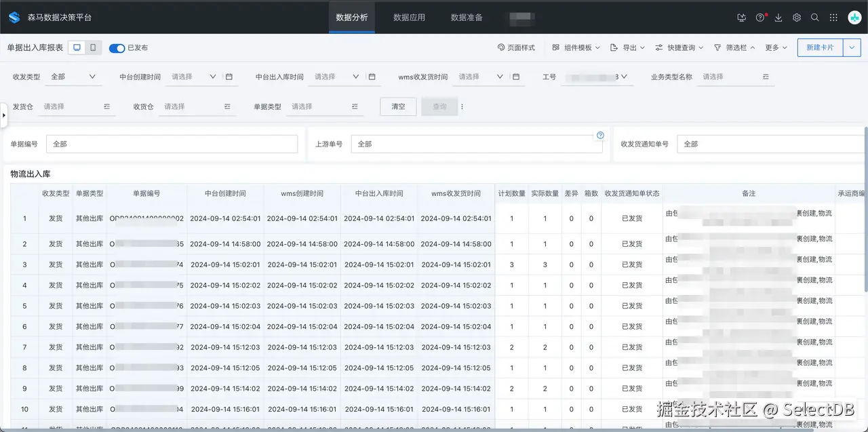This screenshot has width=868, height=432.
Task: Switch to the 数据应用 tab
Action: pyautogui.click(x=409, y=18)
